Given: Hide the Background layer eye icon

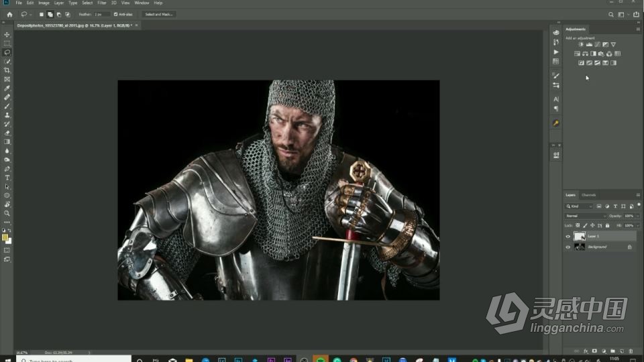Looking at the screenshot, I should coord(568,247).
